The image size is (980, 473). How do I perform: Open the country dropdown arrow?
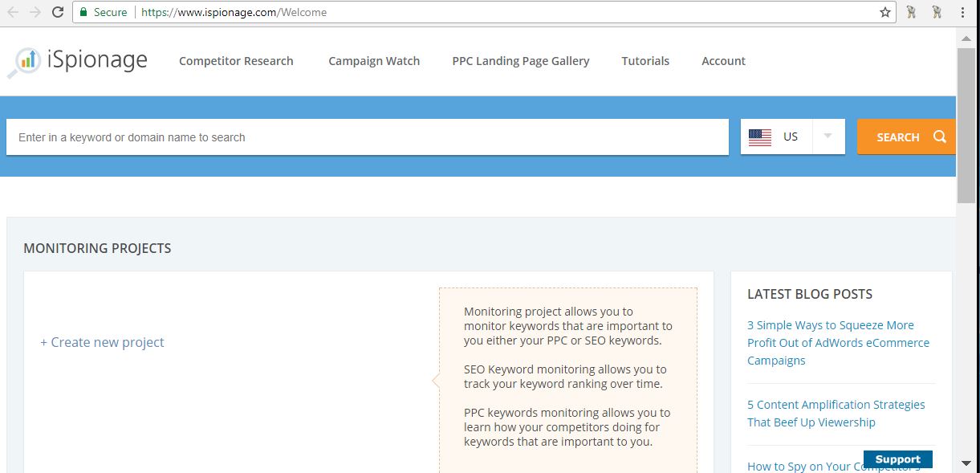tap(828, 137)
